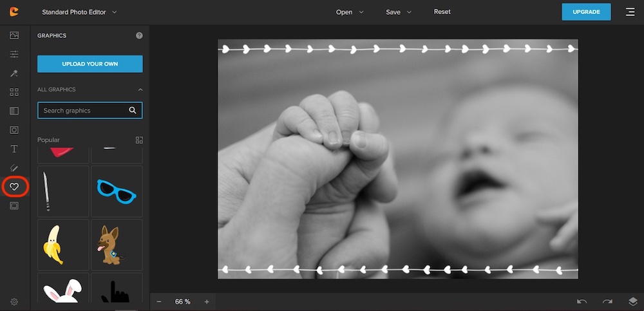
Task: Open the Open menu
Action: coord(350,12)
